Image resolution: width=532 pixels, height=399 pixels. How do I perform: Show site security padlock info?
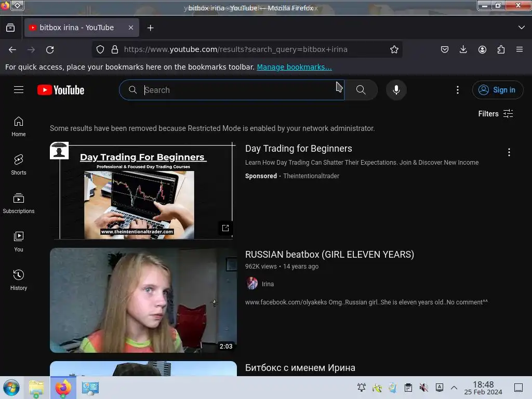click(115, 49)
